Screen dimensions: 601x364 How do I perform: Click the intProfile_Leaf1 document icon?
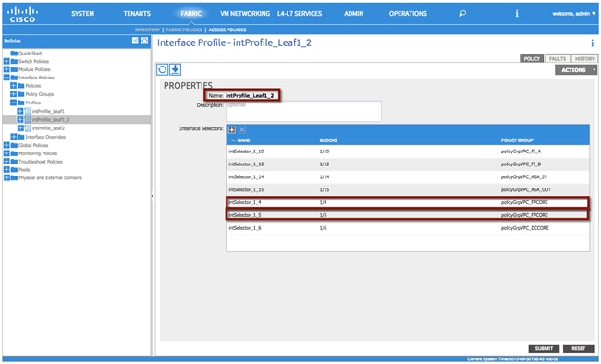coord(28,111)
